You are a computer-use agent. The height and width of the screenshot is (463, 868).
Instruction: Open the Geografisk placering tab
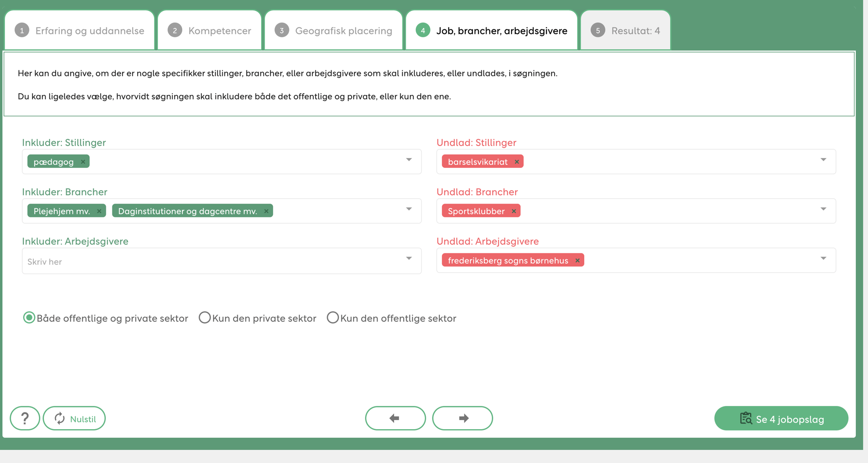click(333, 31)
